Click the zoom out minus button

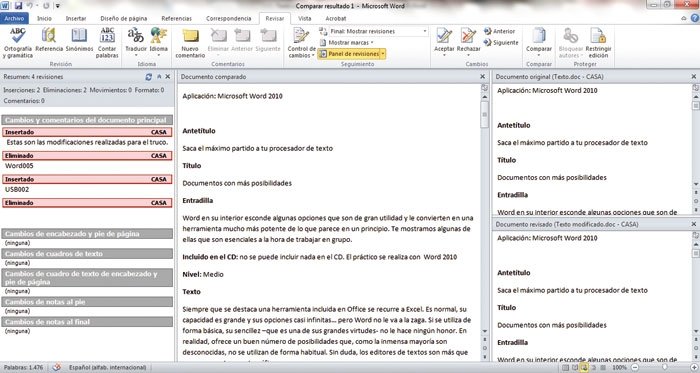(635, 367)
